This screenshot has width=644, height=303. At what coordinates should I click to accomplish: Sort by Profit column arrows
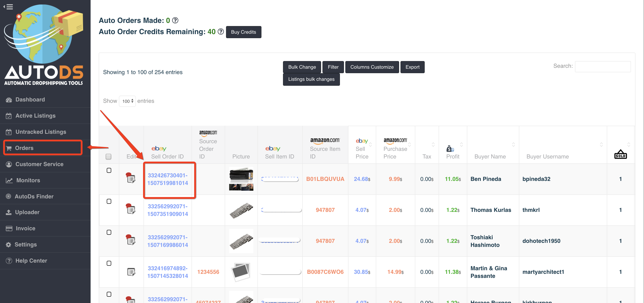461,145
